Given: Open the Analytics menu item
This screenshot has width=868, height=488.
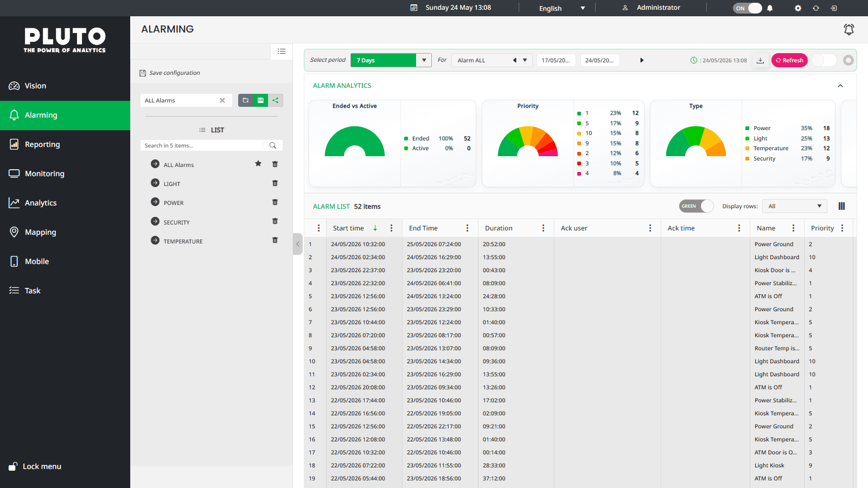Looking at the screenshot, I should tap(65, 203).
